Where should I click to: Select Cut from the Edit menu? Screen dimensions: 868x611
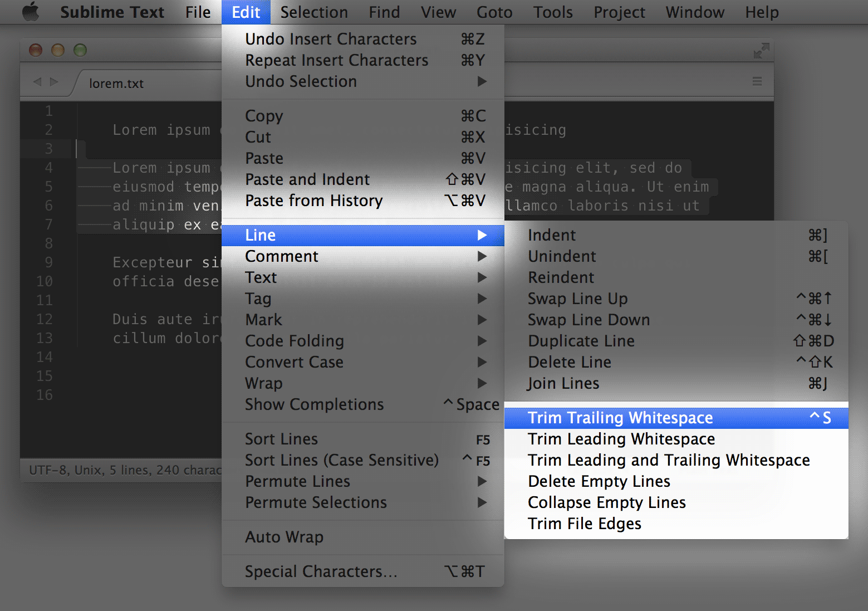tap(363, 137)
